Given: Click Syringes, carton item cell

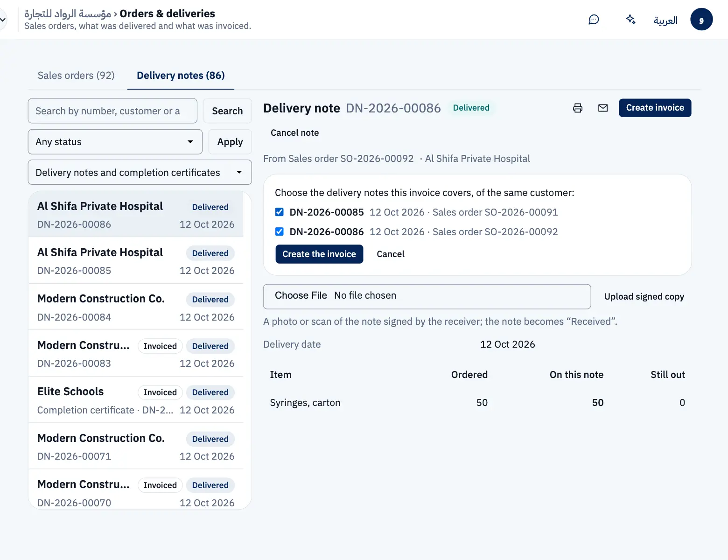Looking at the screenshot, I should click(305, 403).
